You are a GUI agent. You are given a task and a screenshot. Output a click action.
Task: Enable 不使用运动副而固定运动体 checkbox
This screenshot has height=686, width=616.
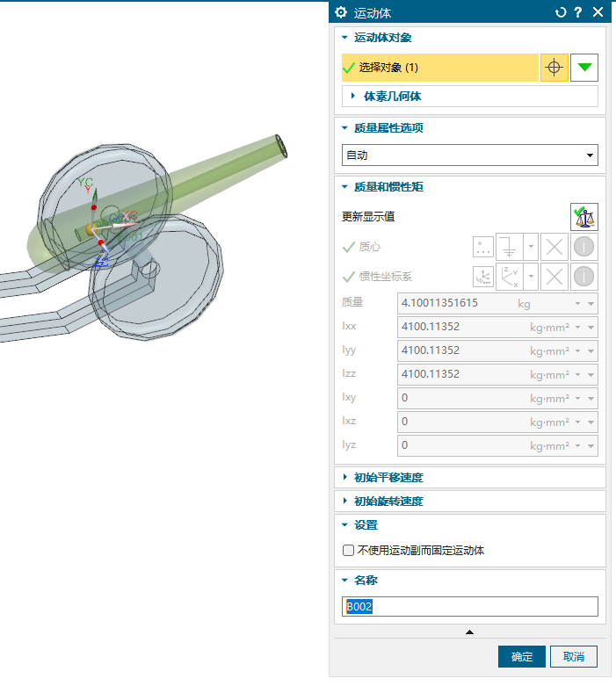(348, 551)
